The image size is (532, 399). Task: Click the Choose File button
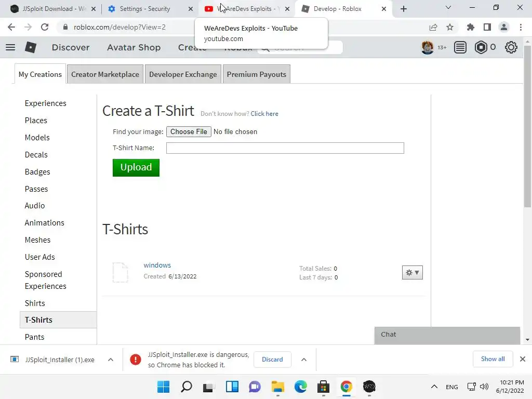189,131
